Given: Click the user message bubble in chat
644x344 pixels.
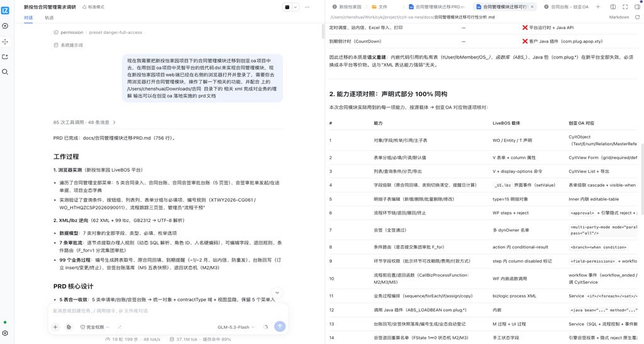Looking at the screenshot, I should coord(203,78).
